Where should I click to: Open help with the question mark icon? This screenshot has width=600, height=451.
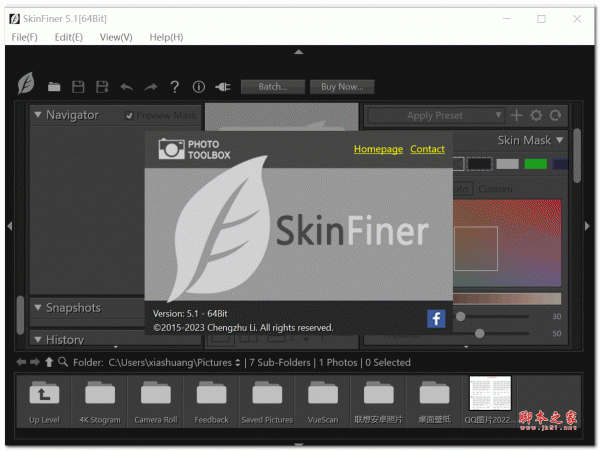[x=174, y=87]
